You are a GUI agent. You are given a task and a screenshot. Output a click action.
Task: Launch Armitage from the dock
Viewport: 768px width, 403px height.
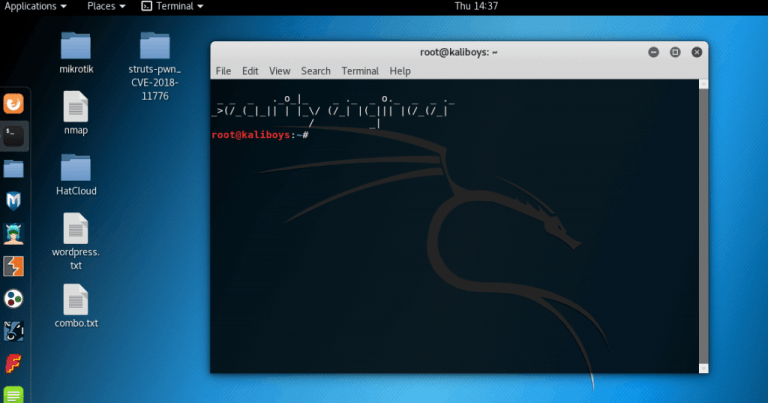pos(14,234)
